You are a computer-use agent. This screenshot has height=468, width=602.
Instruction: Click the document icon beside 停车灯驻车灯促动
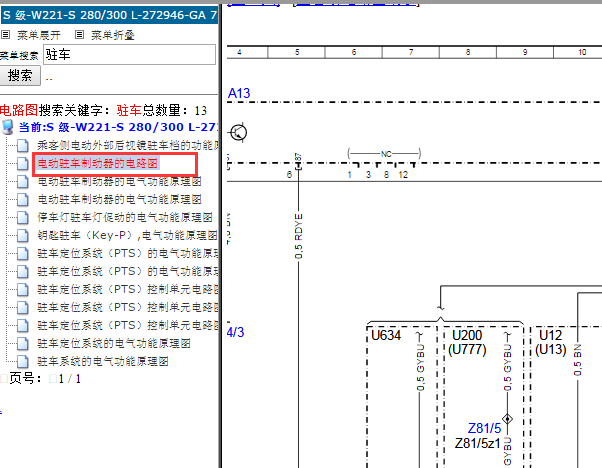[23, 217]
